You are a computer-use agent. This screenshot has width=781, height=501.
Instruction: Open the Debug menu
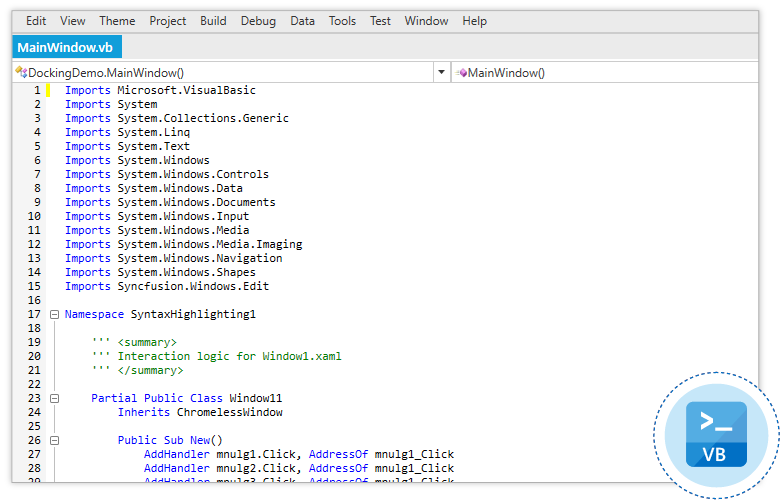click(x=258, y=21)
